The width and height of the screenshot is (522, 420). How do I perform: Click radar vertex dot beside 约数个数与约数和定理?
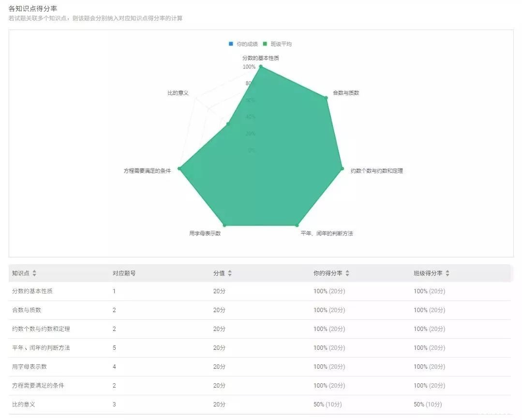coord(342,169)
